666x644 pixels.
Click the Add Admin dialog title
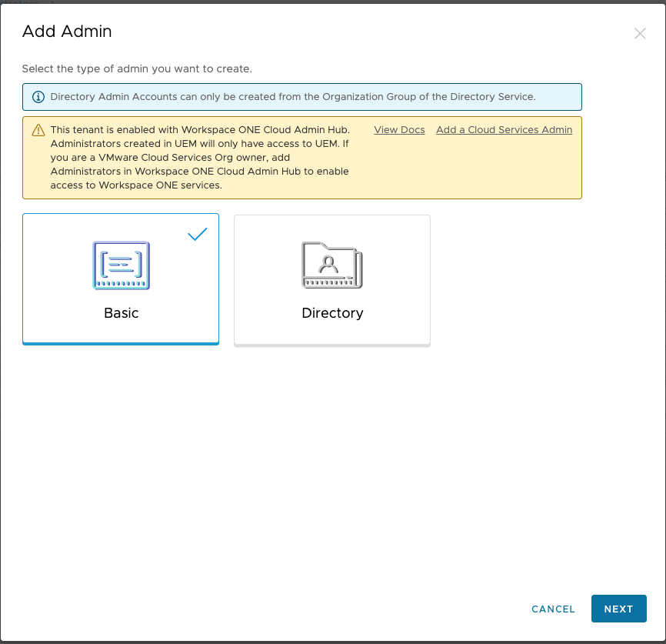pyautogui.click(x=67, y=32)
